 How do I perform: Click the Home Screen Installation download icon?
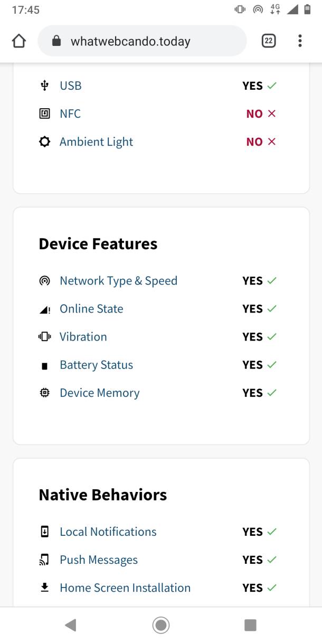tap(44, 587)
